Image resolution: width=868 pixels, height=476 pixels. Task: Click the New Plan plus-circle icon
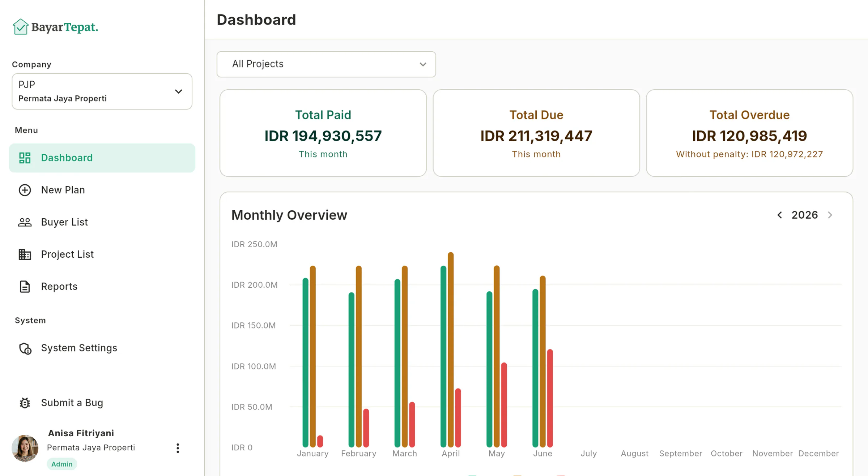click(25, 190)
